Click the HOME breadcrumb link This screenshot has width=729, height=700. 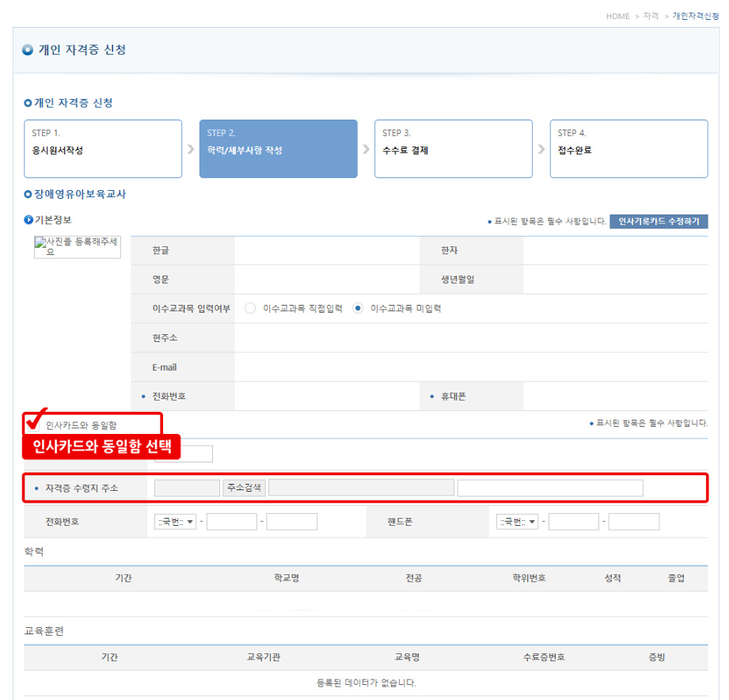pos(617,17)
